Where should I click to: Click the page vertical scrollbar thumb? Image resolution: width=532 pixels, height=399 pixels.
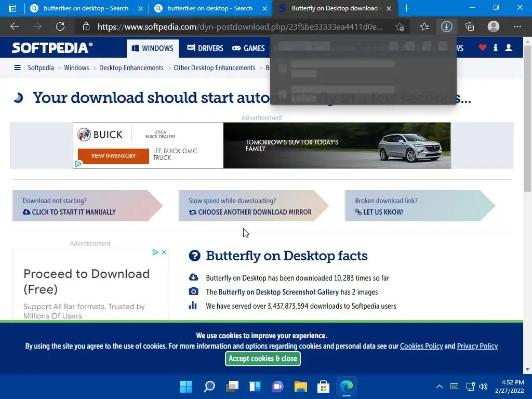click(527, 118)
